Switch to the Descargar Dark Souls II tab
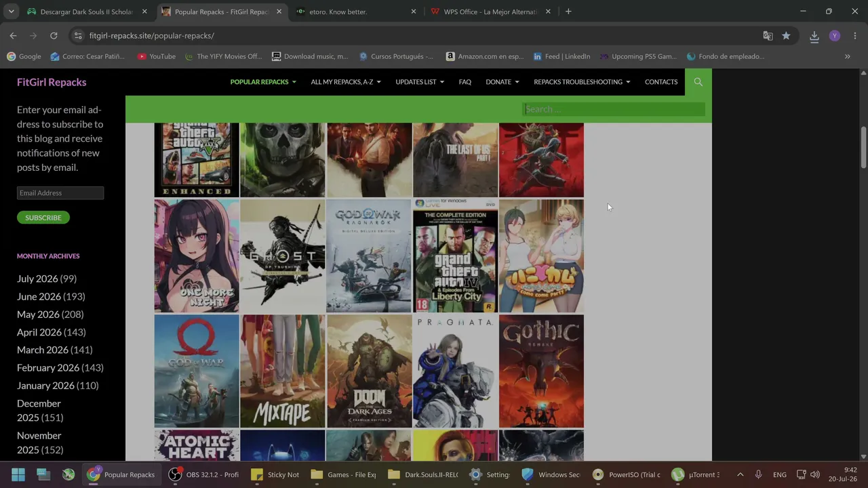 point(87,12)
